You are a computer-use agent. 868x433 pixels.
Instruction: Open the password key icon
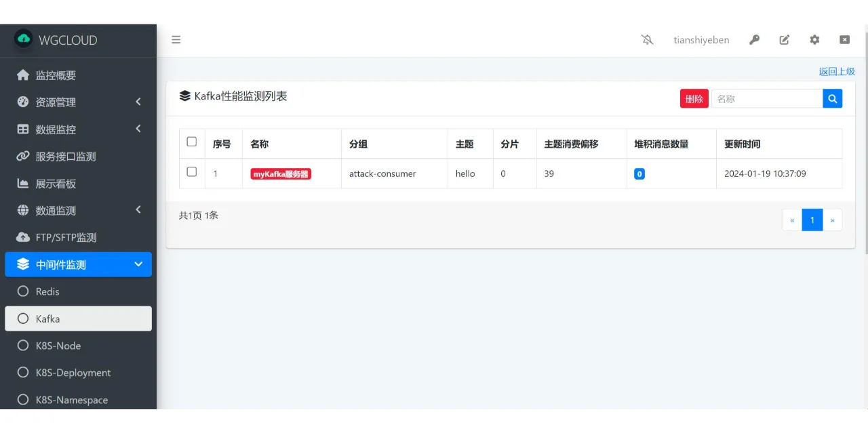coord(754,40)
